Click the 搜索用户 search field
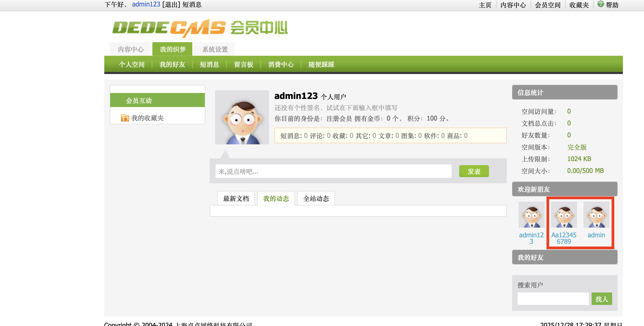Image resolution: width=644 pixels, height=326 pixels. click(553, 299)
